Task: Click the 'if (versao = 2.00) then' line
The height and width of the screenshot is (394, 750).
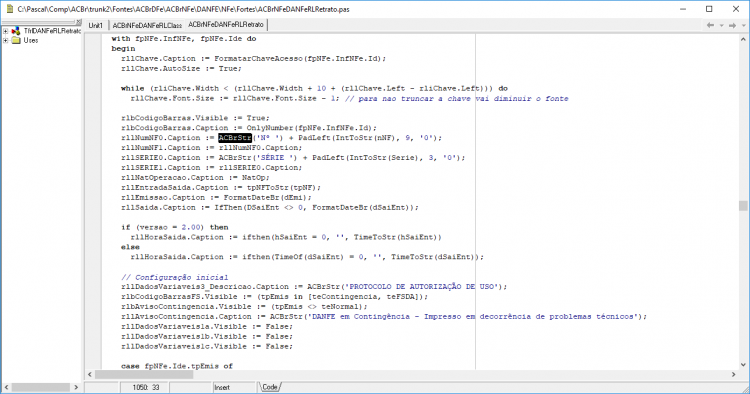Action: point(175,227)
